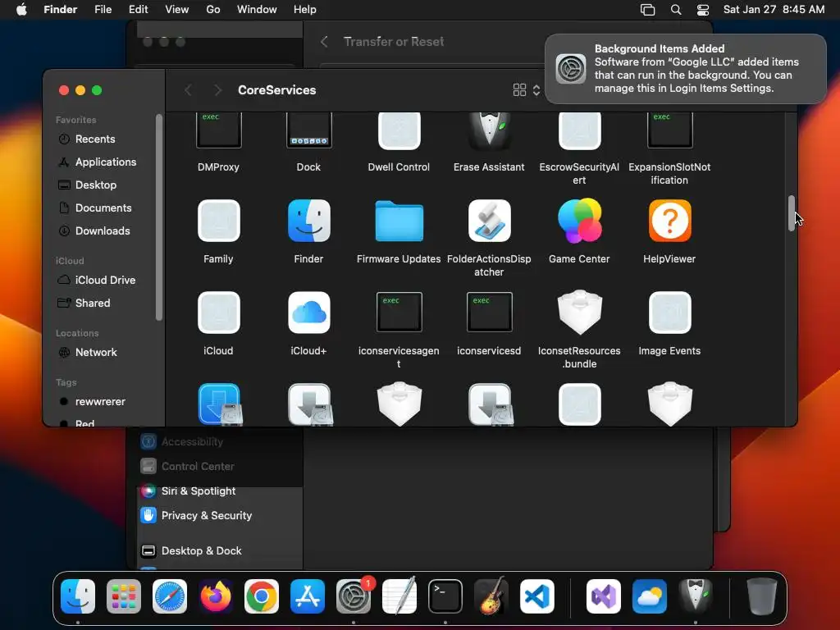The image size is (840, 630).
Task: Open the Edit menu
Action: click(138, 10)
